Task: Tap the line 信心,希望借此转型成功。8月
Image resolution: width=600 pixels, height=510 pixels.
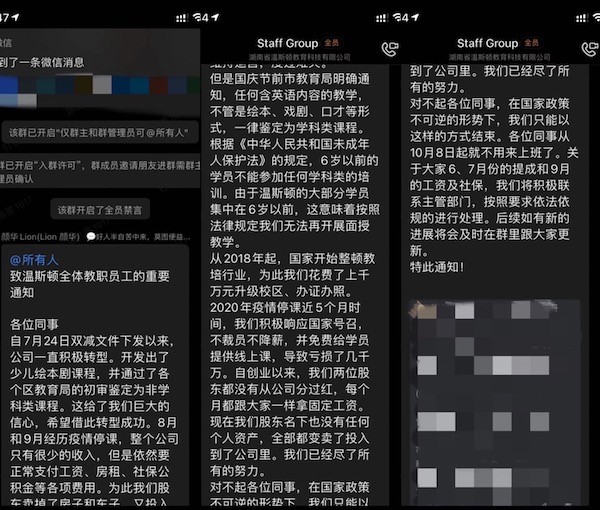Action: pyautogui.click(x=94, y=423)
